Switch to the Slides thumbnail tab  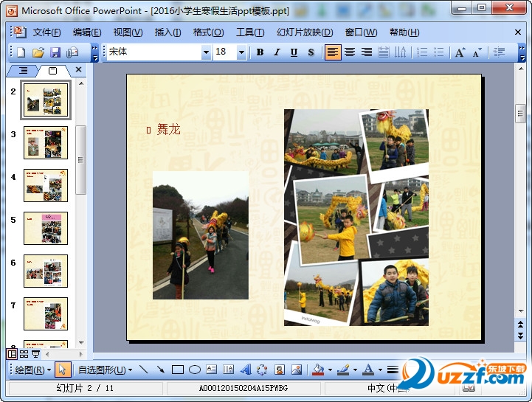point(53,71)
